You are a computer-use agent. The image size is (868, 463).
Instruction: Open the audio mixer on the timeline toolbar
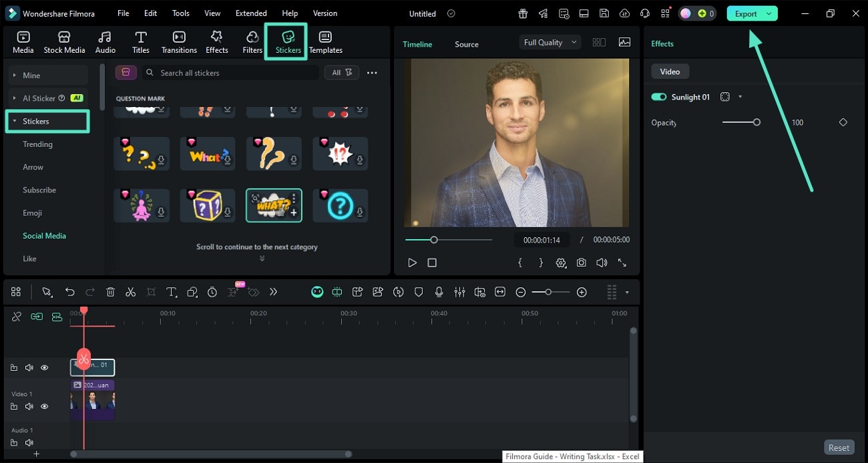(x=459, y=292)
